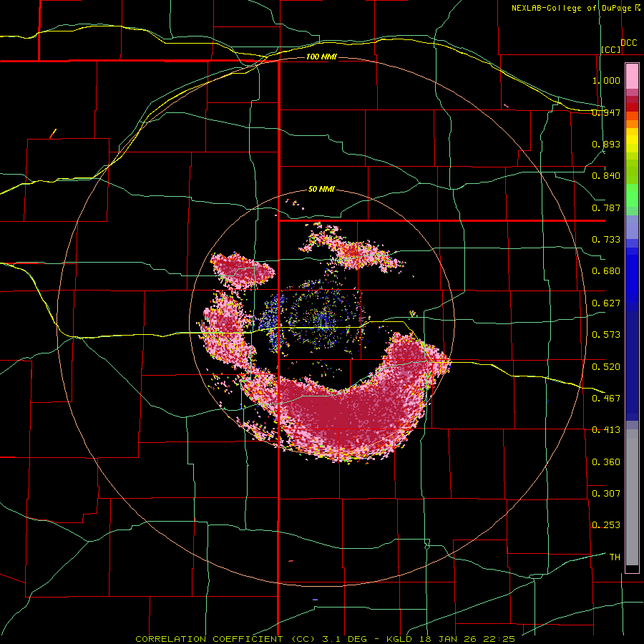This screenshot has width=644, height=644.
Task: Click the 0.947 scale value
Action: 606,112
